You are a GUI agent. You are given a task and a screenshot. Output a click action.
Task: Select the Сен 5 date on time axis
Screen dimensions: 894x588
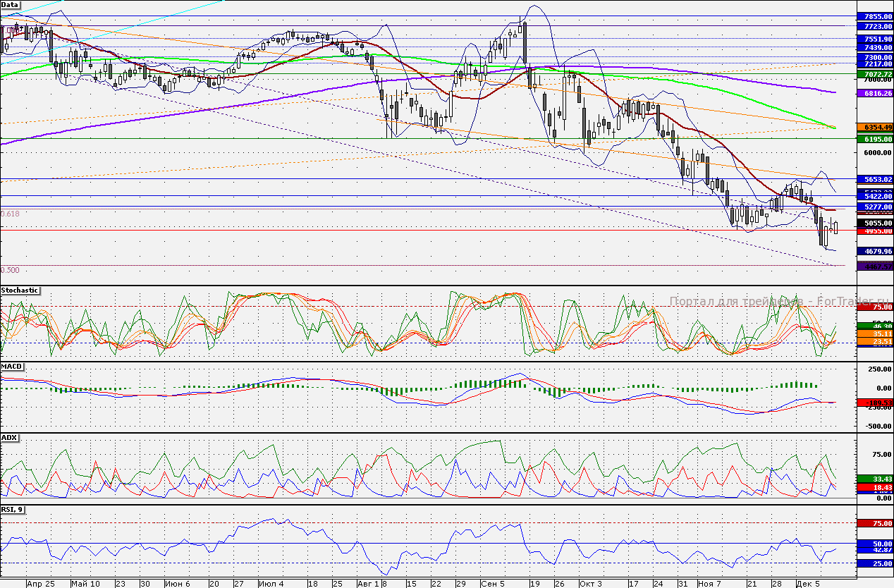[492, 584]
